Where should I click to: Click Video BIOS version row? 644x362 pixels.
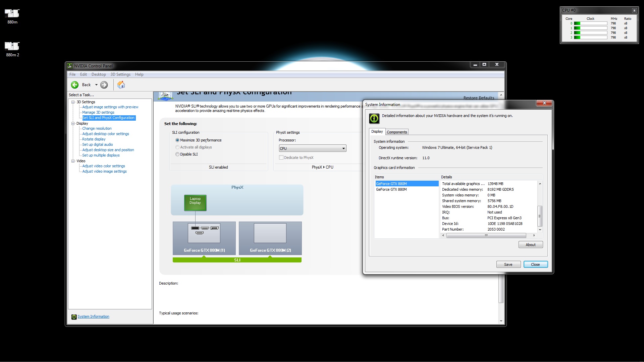tap(489, 206)
